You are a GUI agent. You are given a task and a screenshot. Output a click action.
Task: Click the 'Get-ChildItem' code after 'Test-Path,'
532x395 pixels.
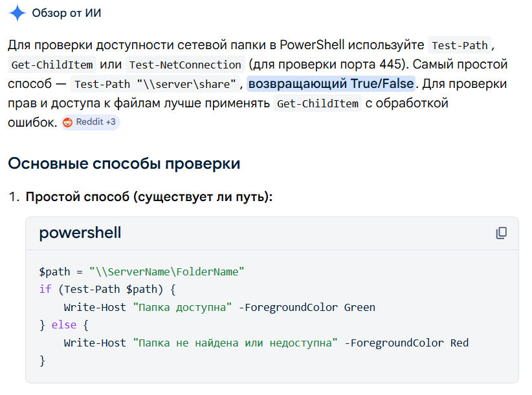pos(52,65)
